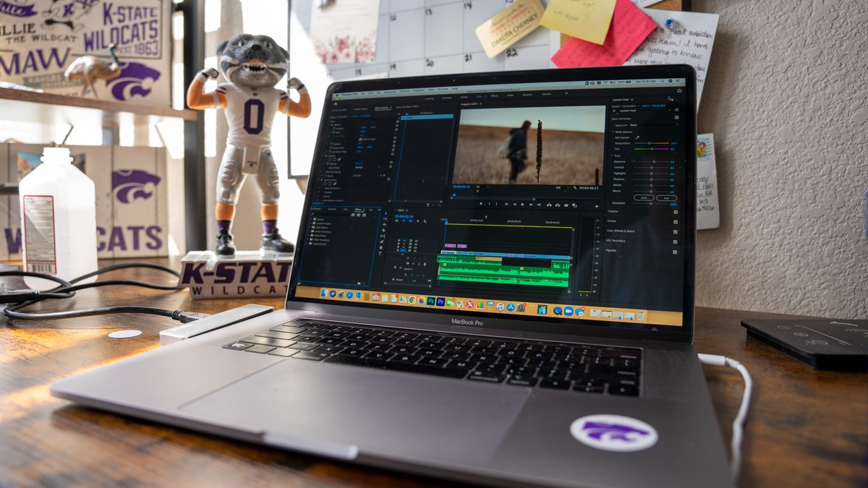Click the Export Frame camera icon
The width and height of the screenshot is (868, 488).
point(566,205)
